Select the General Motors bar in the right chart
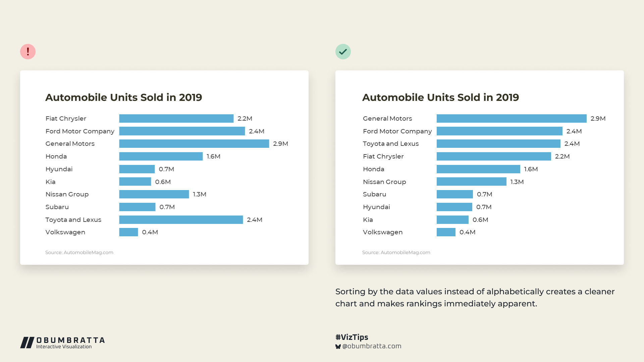Screen dimensions: 644x362 pos(512,118)
